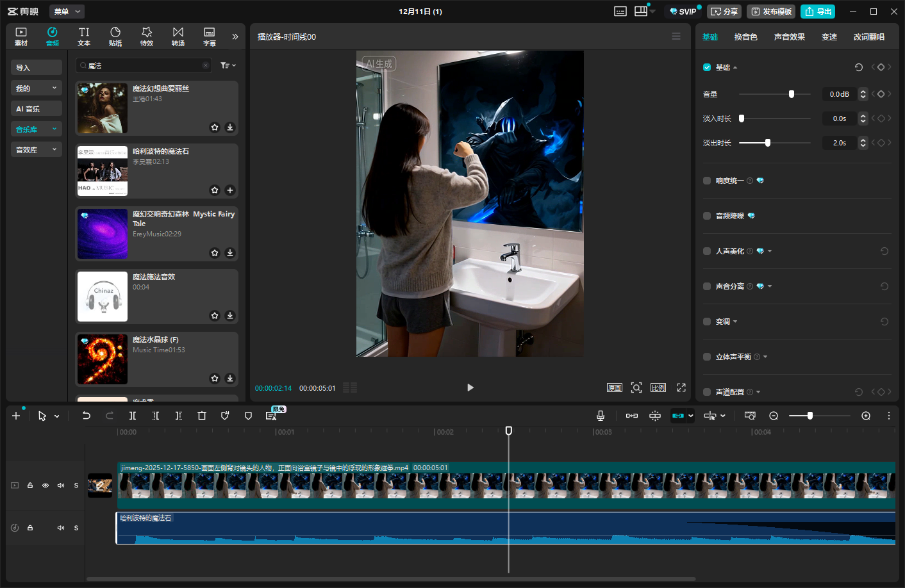Click the 音量 volume slider handle

tap(792, 94)
